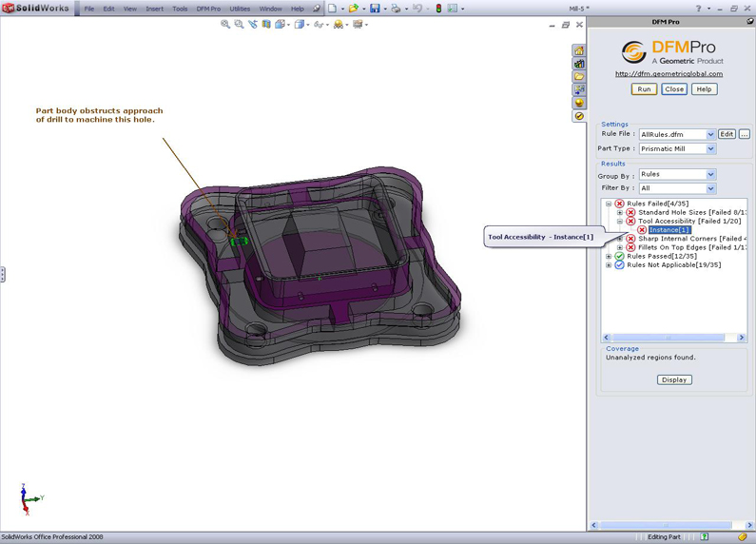Open the Help menu
Image resolution: width=756 pixels, height=544 pixels.
click(x=298, y=9)
